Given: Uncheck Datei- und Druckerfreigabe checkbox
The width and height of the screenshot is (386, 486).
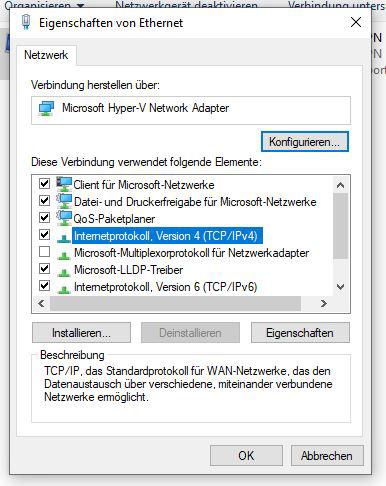Looking at the screenshot, I should click(x=44, y=201).
